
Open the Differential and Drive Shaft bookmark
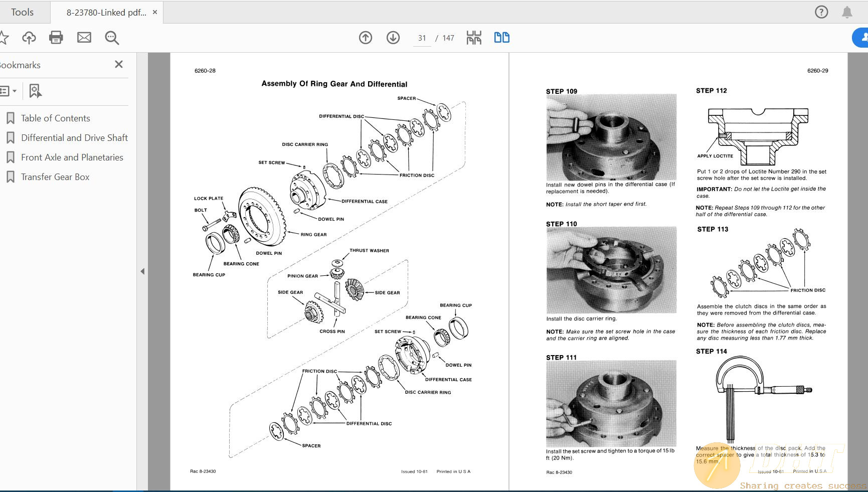74,137
